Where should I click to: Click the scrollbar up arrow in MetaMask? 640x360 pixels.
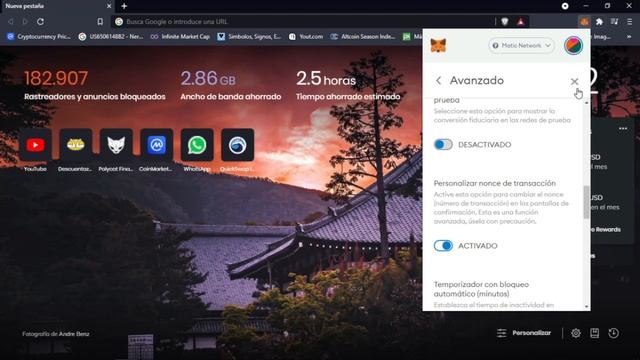pyautogui.click(x=587, y=103)
